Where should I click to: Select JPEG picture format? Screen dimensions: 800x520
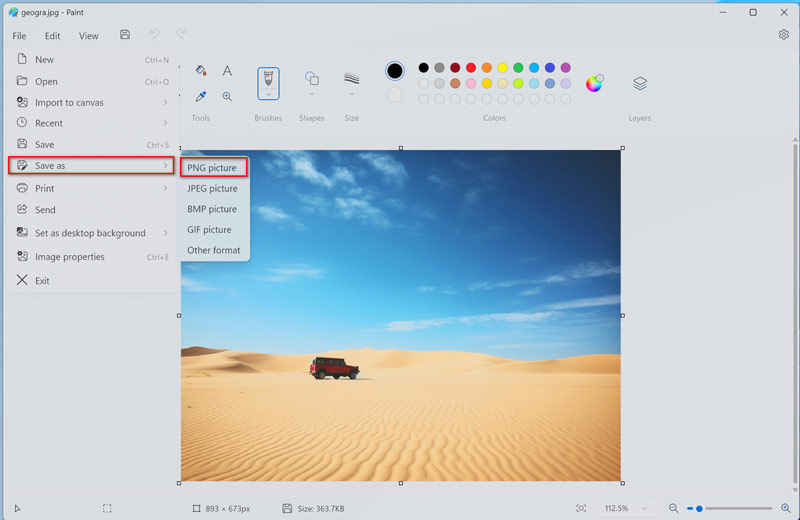[x=215, y=188]
